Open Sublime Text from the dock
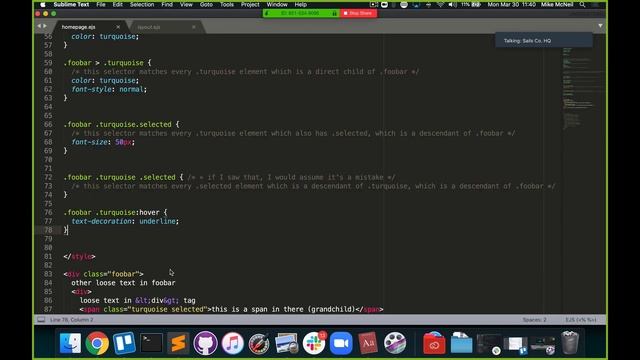The height and width of the screenshot is (360, 640). [178, 343]
